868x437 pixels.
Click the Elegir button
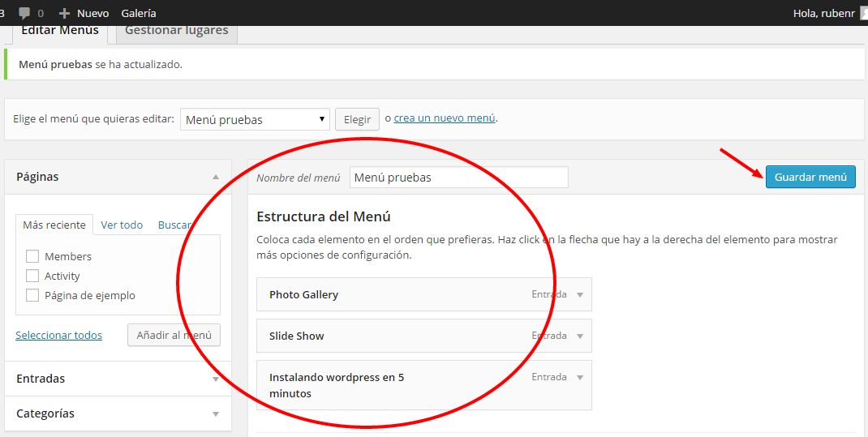(357, 119)
